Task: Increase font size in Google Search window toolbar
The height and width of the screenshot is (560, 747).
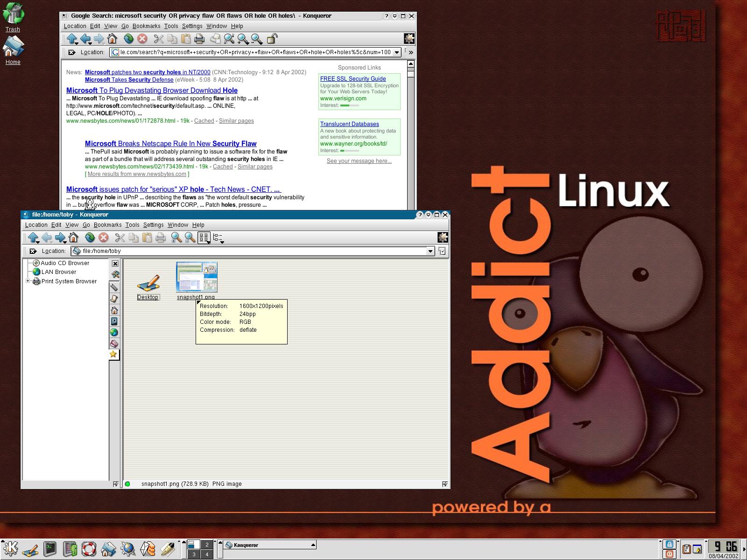Action: pos(243,39)
